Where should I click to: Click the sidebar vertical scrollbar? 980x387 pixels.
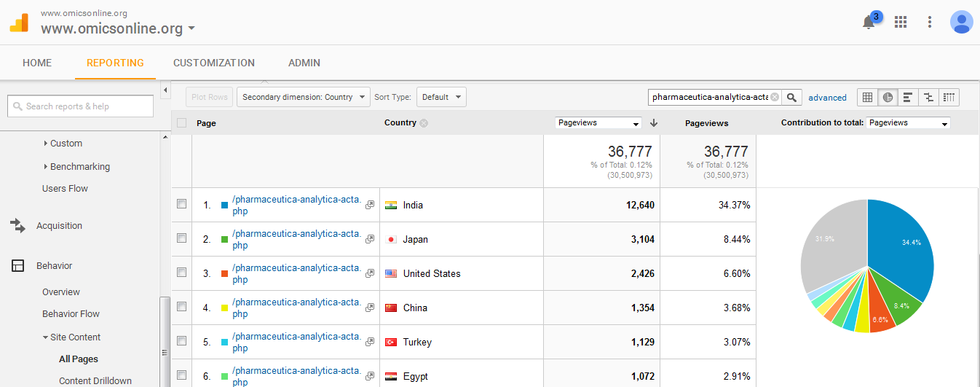(x=165, y=342)
